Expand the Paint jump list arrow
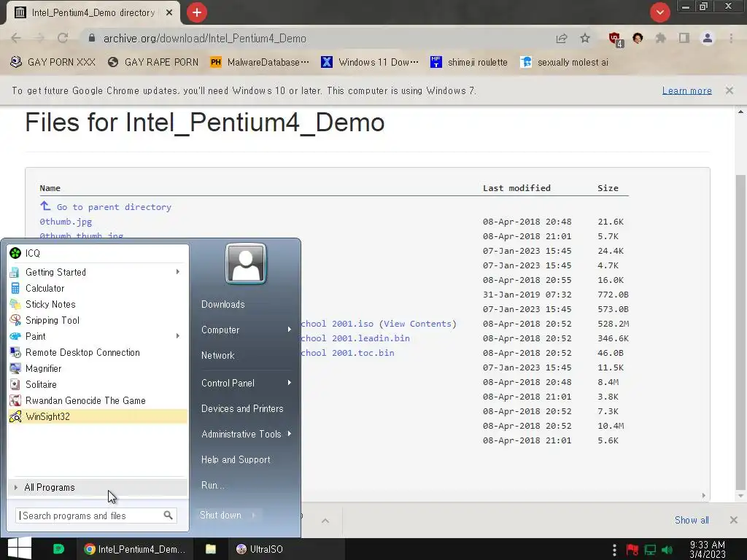 click(x=178, y=336)
